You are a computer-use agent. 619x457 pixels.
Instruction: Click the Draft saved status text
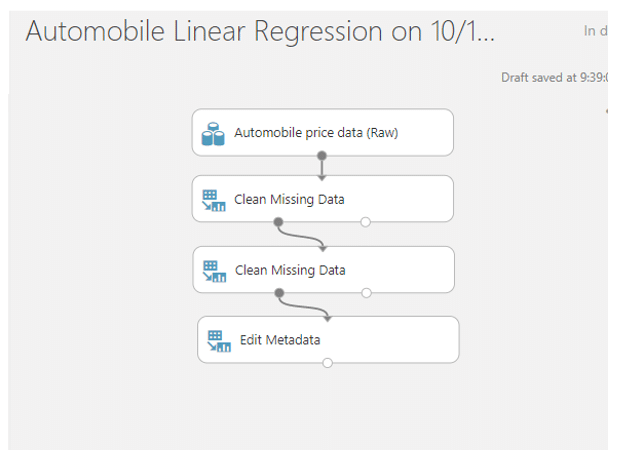(x=554, y=77)
